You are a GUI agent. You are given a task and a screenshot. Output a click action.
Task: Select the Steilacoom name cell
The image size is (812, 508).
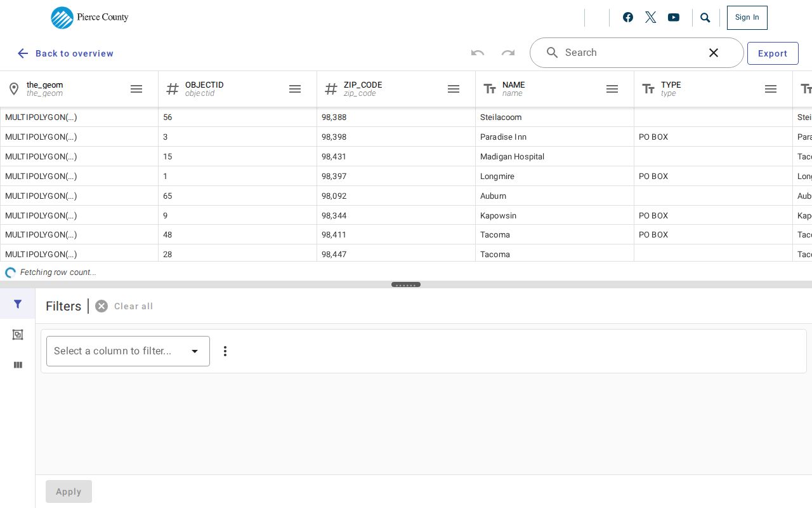pos(554,117)
